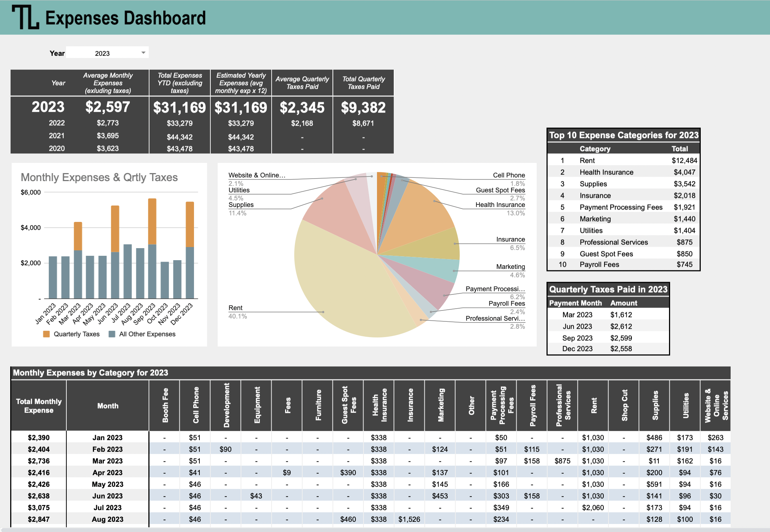
Task: Click the Supplies label in pie chart
Action: tap(241, 205)
